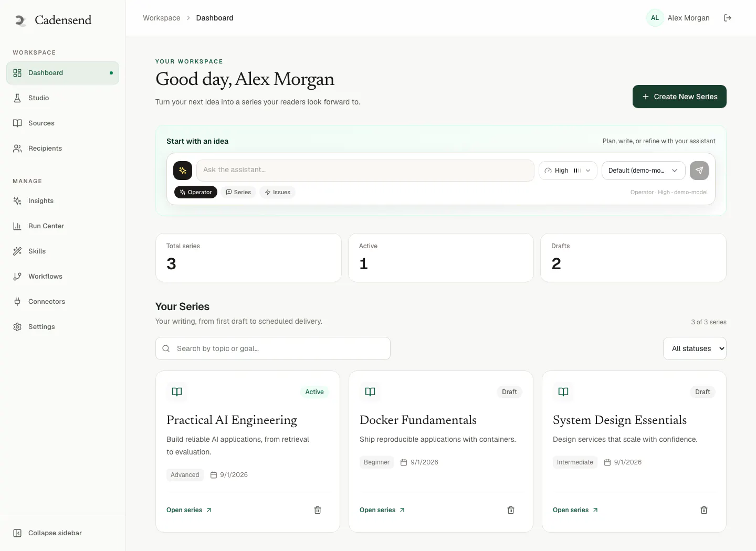The width and height of the screenshot is (756, 551).
Task: Go to Sources in the sidebar
Action: click(62, 123)
